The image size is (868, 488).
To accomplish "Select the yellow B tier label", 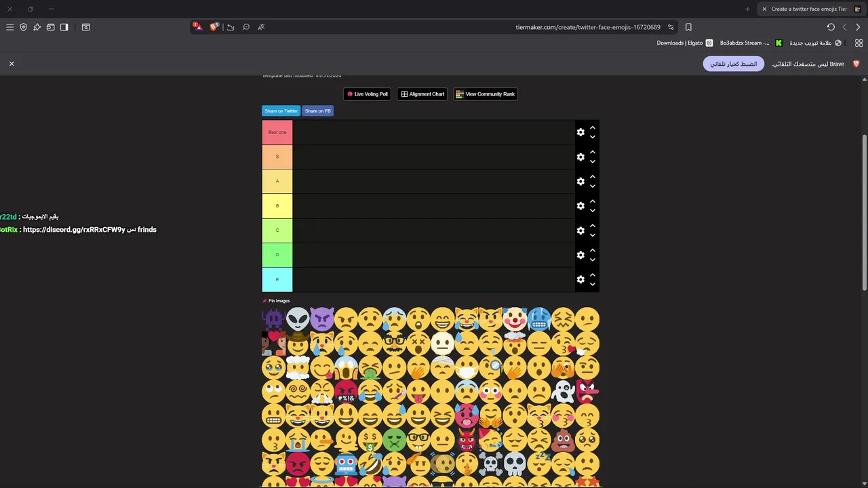I will 277,205.
